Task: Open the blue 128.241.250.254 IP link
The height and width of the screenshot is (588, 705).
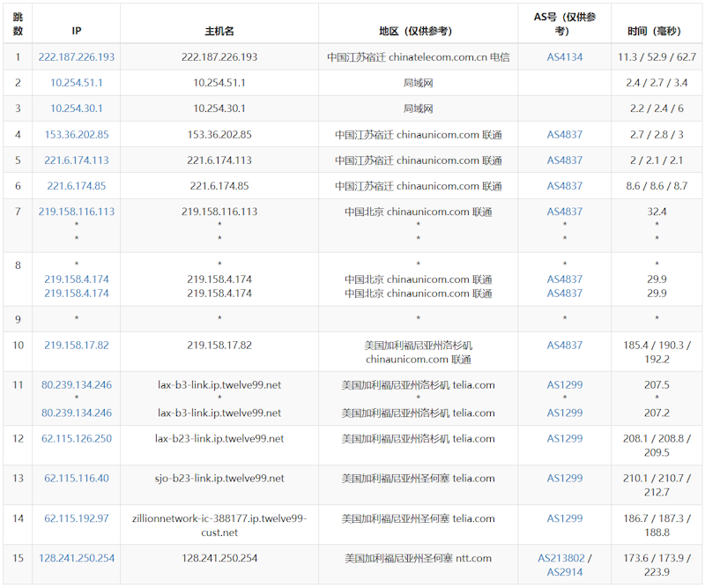Action: click(77, 558)
